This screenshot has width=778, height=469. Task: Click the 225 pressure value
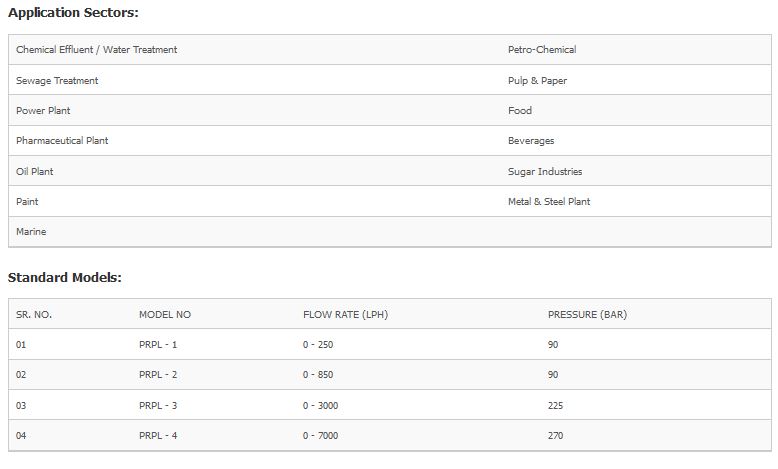pos(556,406)
